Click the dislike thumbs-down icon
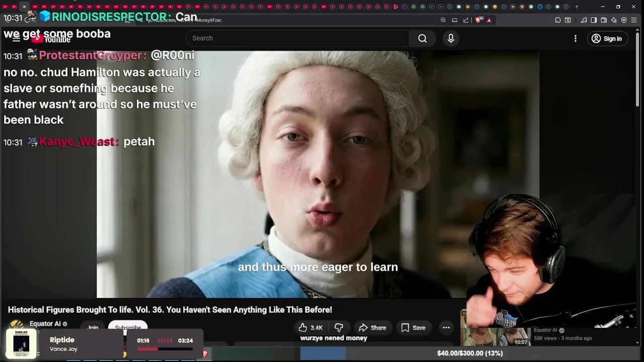The image size is (644, 362). tap(339, 328)
